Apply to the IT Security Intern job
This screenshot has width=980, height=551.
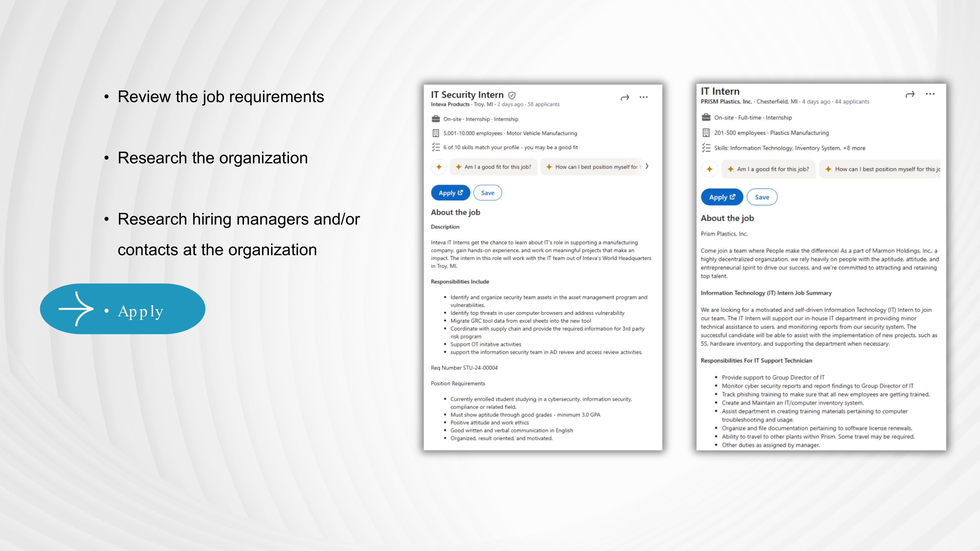pyautogui.click(x=451, y=193)
